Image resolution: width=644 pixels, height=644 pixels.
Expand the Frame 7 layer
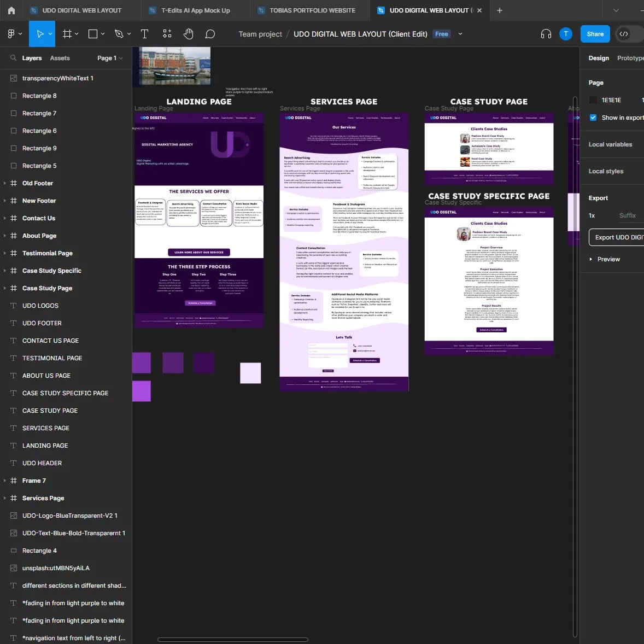[x=5, y=481]
